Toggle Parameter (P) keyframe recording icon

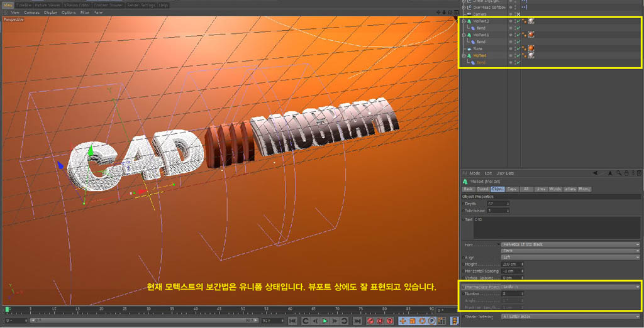click(431, 321)
